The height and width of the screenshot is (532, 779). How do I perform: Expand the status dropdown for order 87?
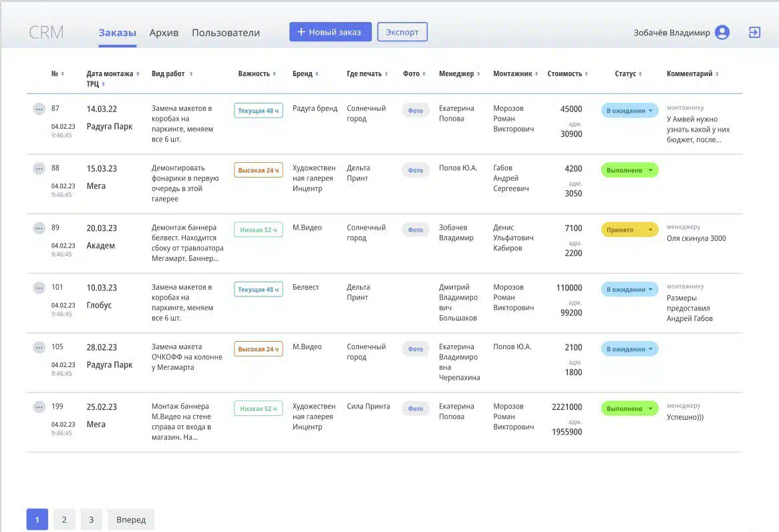[x=629, y=111]
